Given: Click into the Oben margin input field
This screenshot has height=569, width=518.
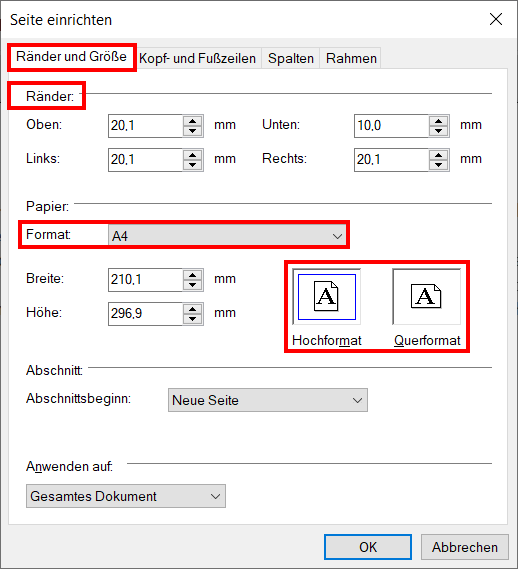Looking at the screenshot, I should 146,126.
